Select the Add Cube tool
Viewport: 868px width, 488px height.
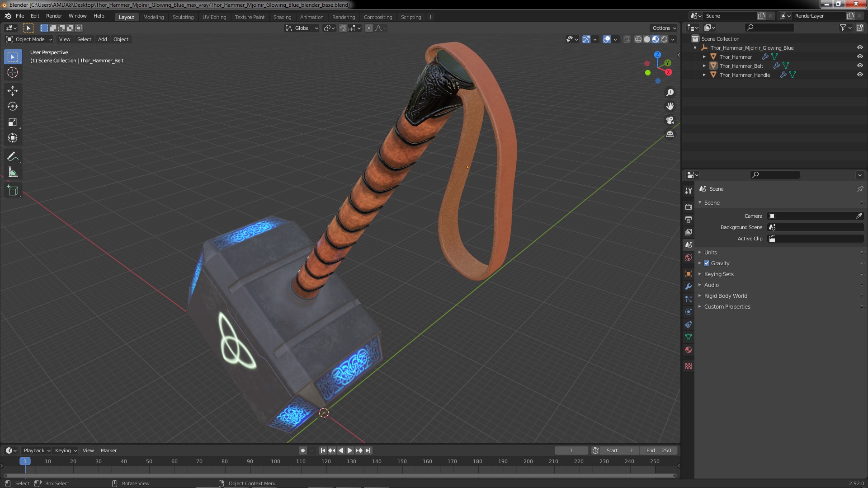click(x=13, y=191)
